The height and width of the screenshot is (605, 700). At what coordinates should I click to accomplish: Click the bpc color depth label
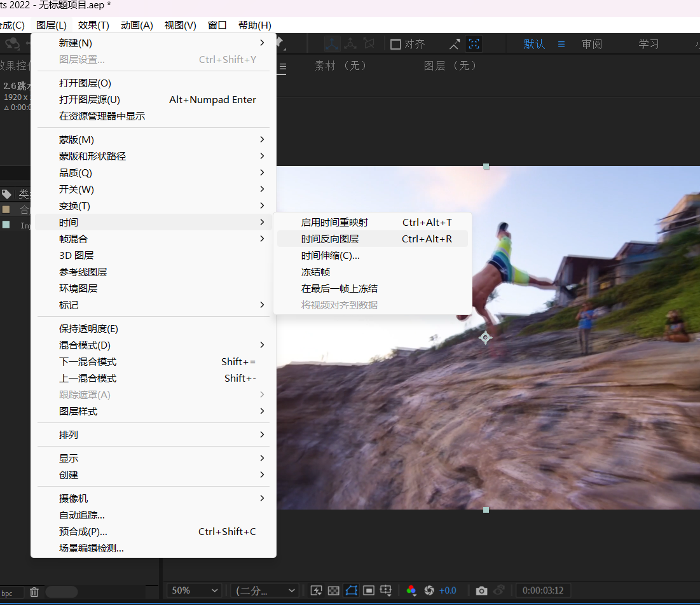[7, 594]
